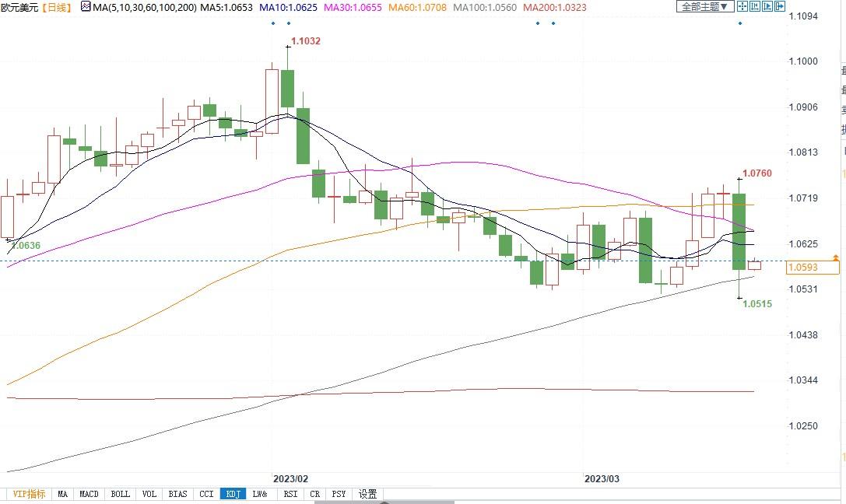Open the 设置 settings button
The width and height of the screenshot is (846, 504).
pyautogui.click(x=367, y=494)
